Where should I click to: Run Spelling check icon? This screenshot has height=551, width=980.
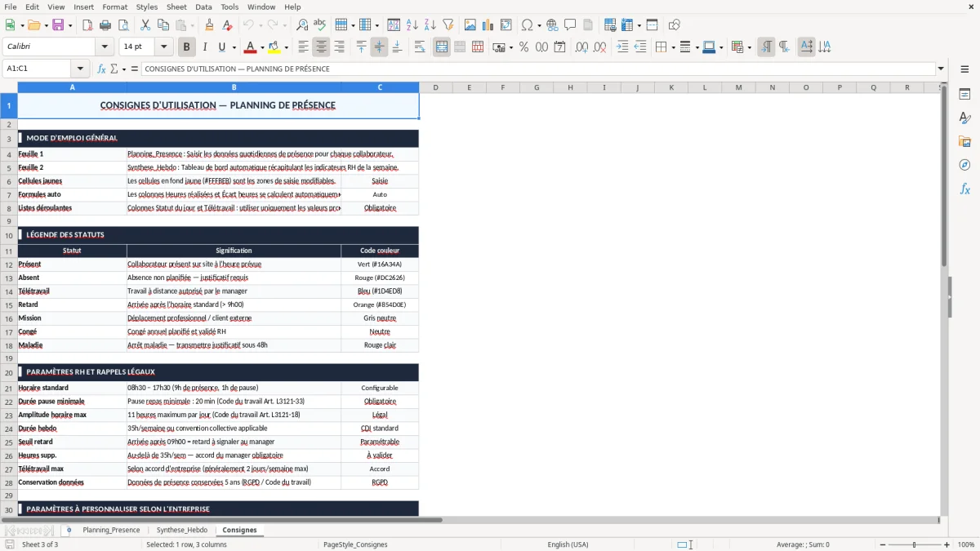[320, 25]
